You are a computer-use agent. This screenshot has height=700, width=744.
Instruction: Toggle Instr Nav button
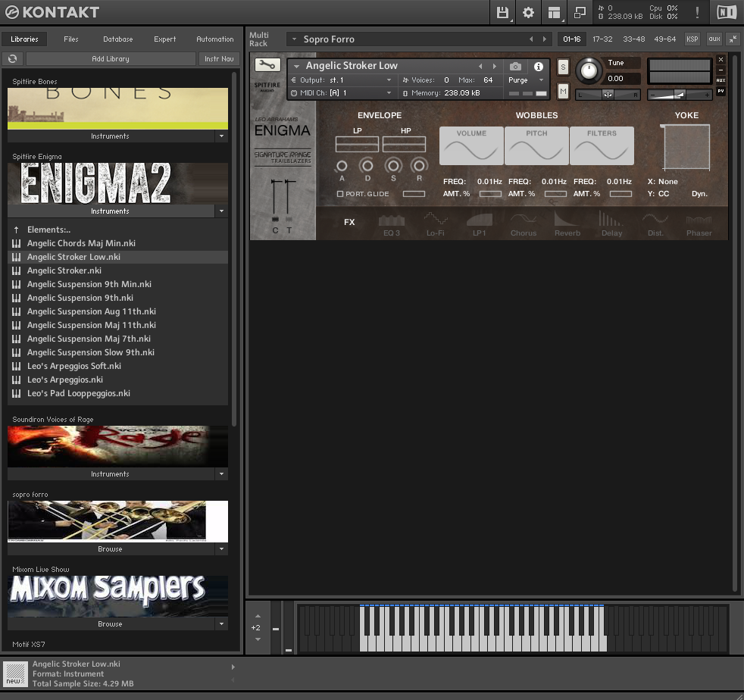(219, 59)
